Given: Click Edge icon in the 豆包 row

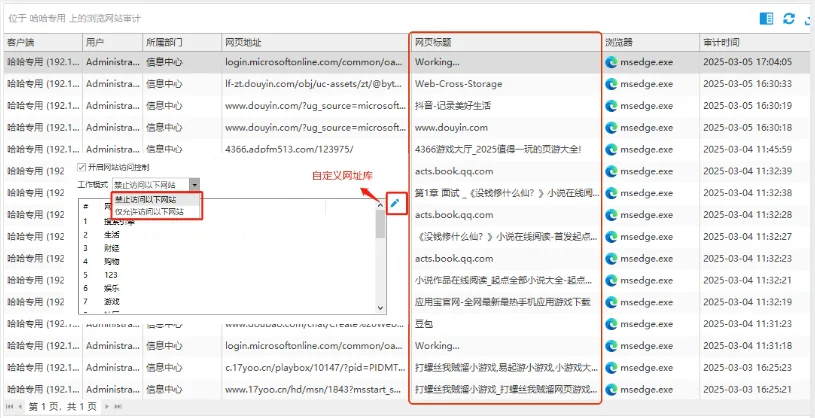Looking at the screenshot, I should [611, 324].
